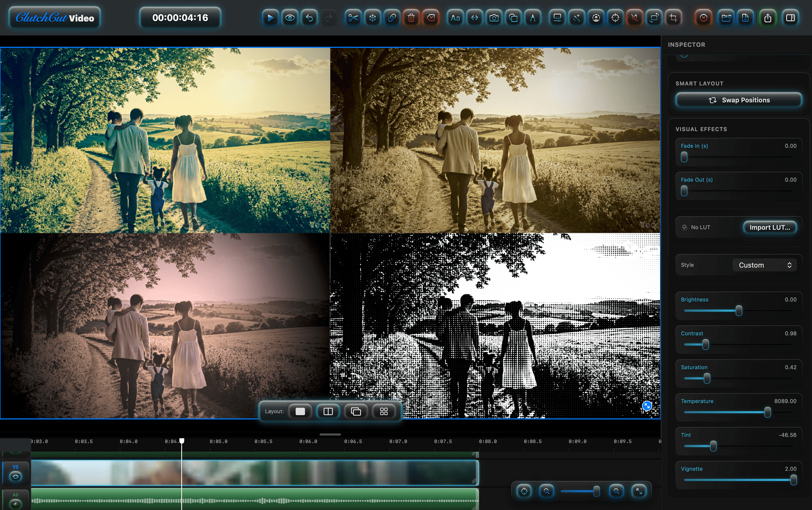Delete clip with the trash icon
This screenshot has height=510, width=812.
tap(411, 18)
